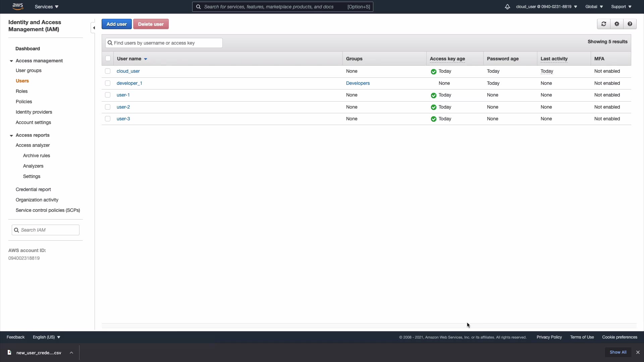Click the help question mark icon
644x362 pixels.
point(630,24)
